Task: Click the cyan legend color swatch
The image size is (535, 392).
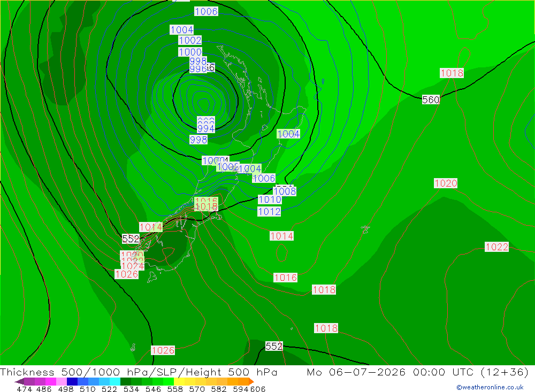Action: (115, 381)
